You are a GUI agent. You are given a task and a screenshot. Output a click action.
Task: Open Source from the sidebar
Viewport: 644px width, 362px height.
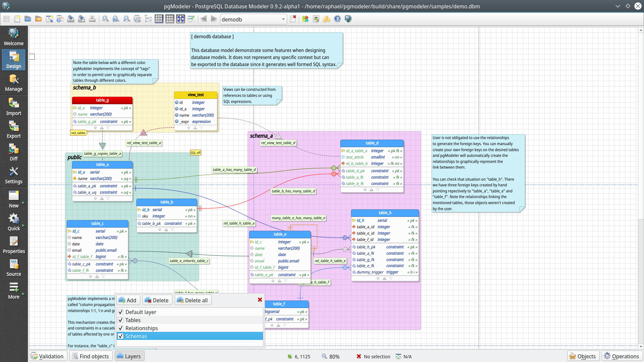point(14,268)
